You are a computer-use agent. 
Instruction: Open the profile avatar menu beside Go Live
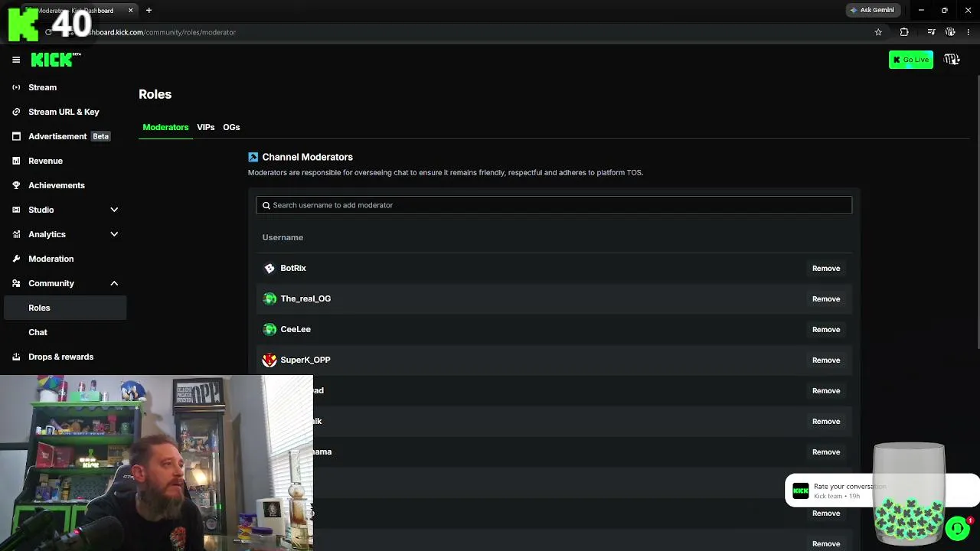[x=952, y=60]
